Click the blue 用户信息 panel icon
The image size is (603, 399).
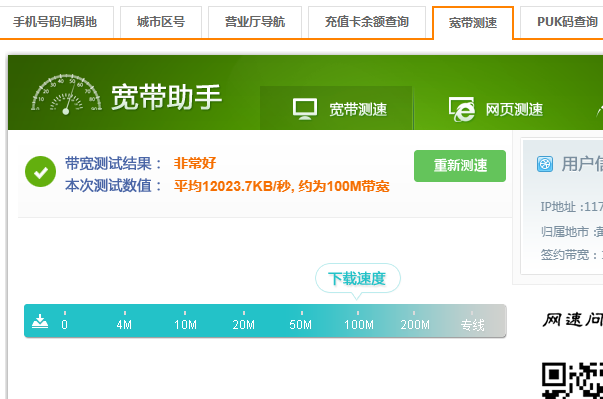coord(545,164)
